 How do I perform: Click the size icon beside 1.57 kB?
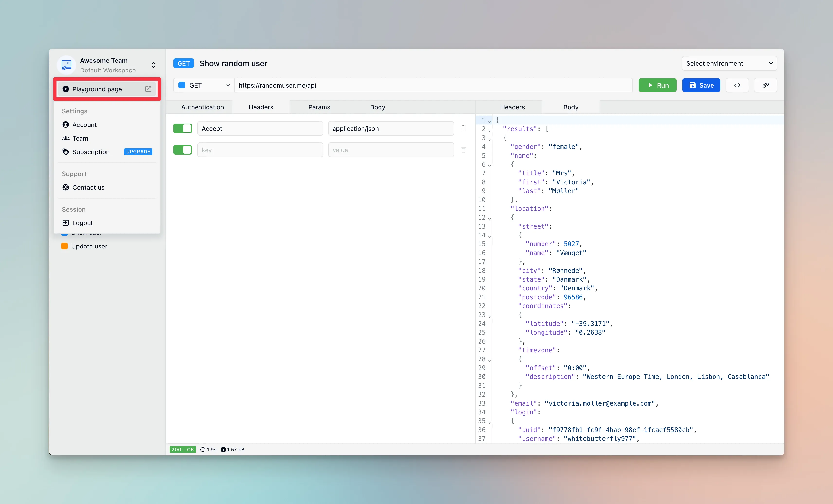[x=223, y=449]
